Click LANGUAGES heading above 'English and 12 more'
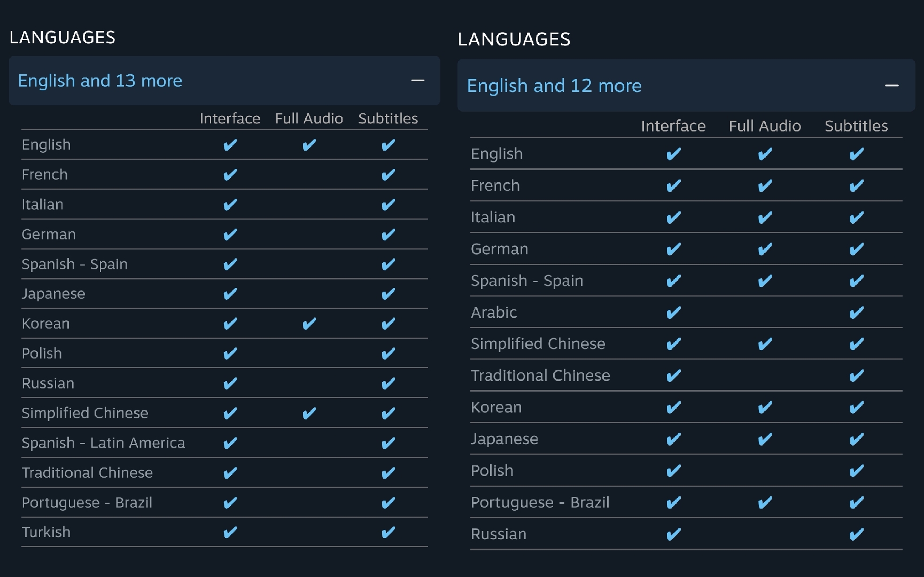Viewport: 924px width, 577px height. coord(514,40)
